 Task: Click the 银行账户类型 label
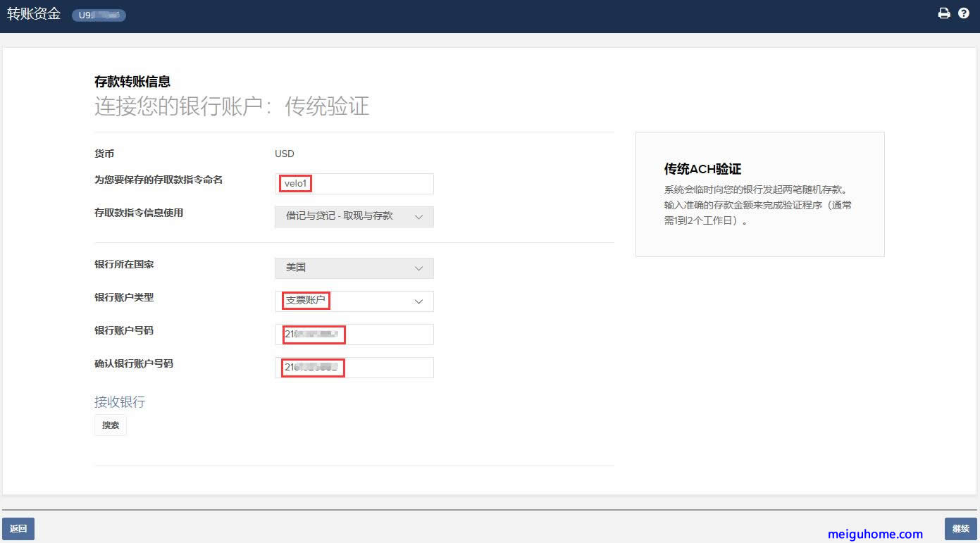coord(124,298)
